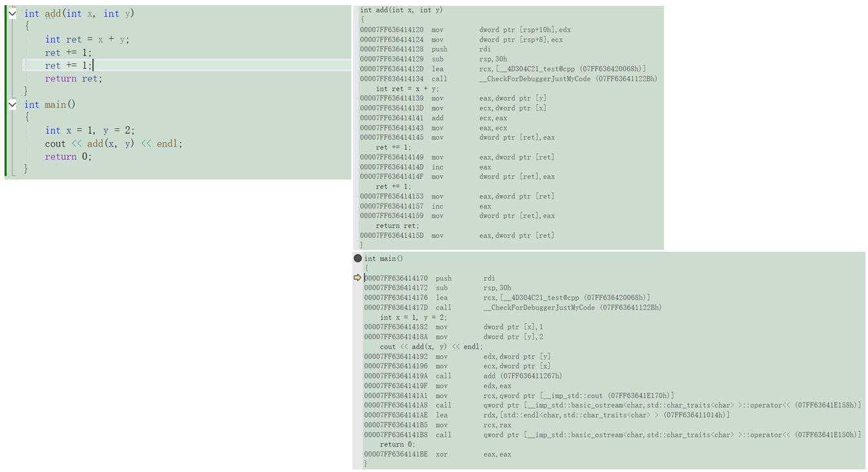
Task: Select the 'mov edx,eax' line at 00007FF63641419F
Action: (437, 386)
